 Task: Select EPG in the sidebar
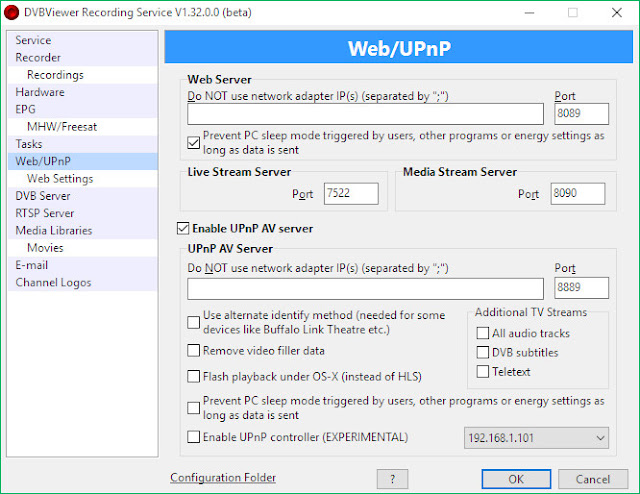(x=82, y=109)
